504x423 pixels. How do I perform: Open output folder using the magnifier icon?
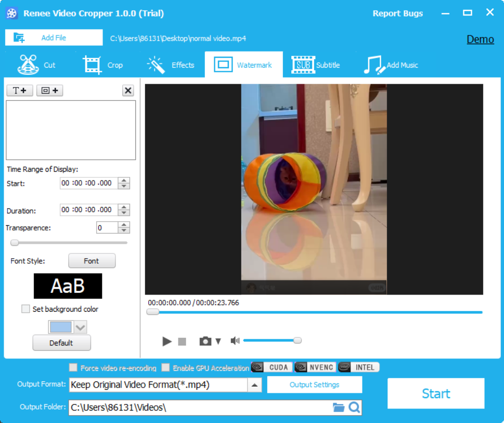coord(354,407)
